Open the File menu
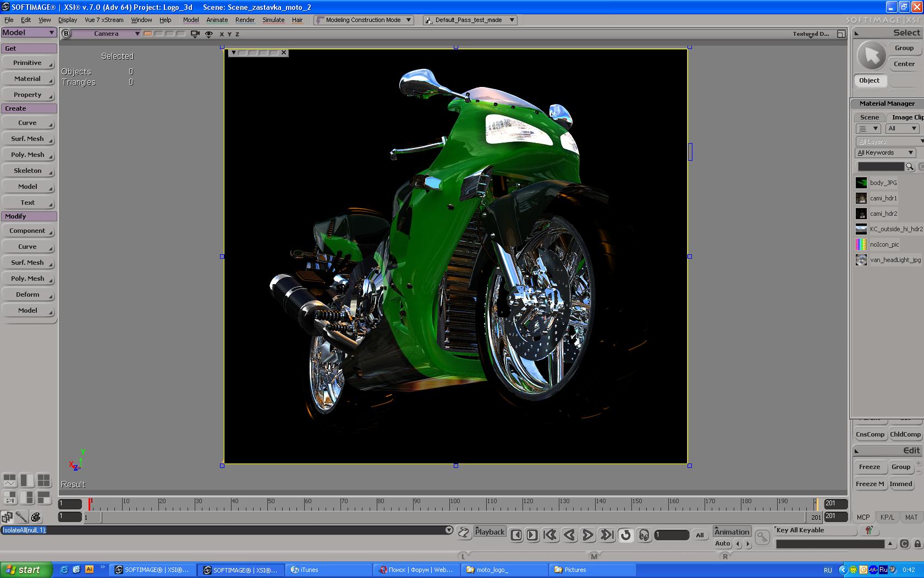The height and width of the screenshot is (578, 924). pos(9,20)
